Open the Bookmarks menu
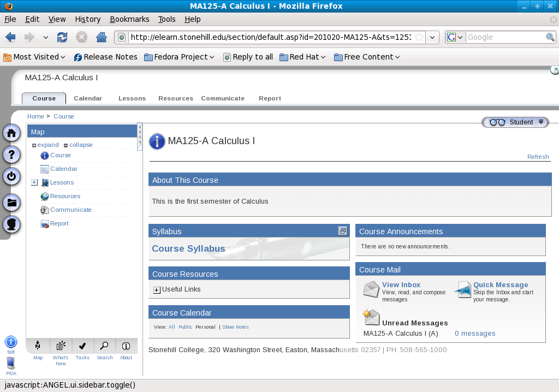The height and width of the screenshot is (392, 559). tap(129, 19)
